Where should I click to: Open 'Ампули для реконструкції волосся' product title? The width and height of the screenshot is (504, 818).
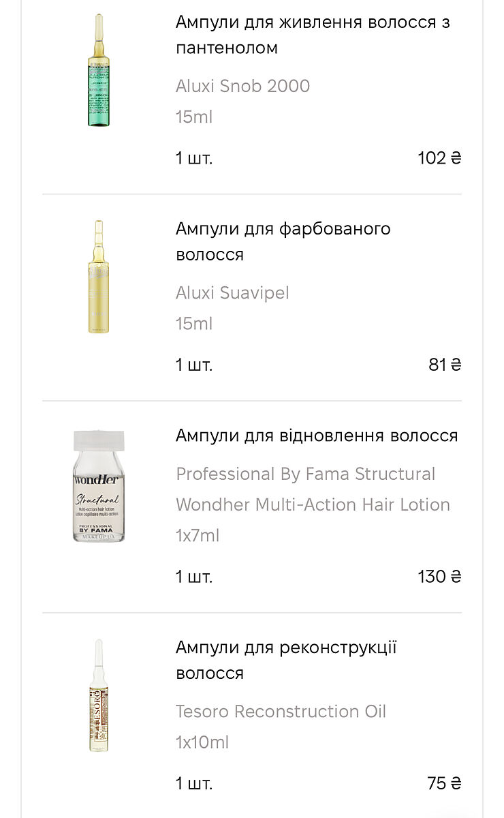285,660
